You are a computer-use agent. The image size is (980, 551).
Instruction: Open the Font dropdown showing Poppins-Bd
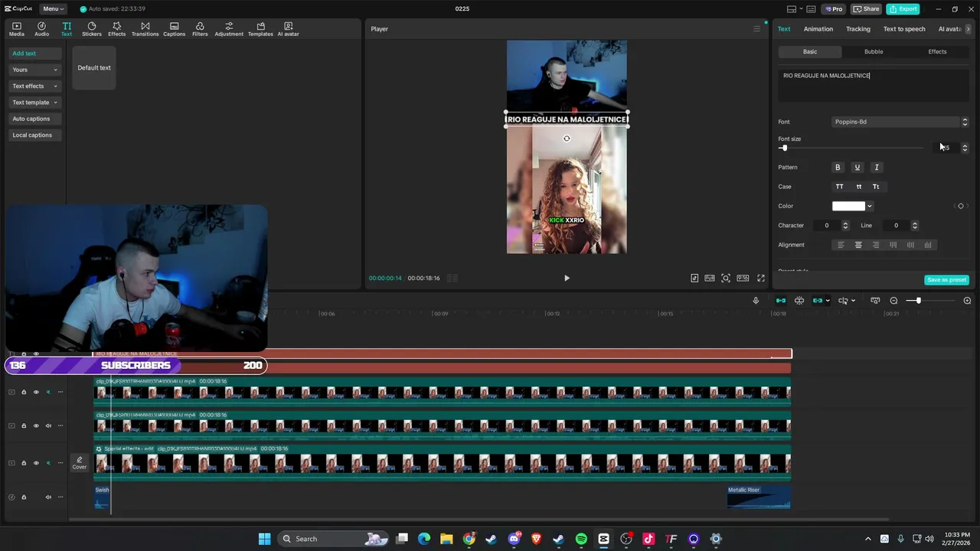click(x=900, y=122)
